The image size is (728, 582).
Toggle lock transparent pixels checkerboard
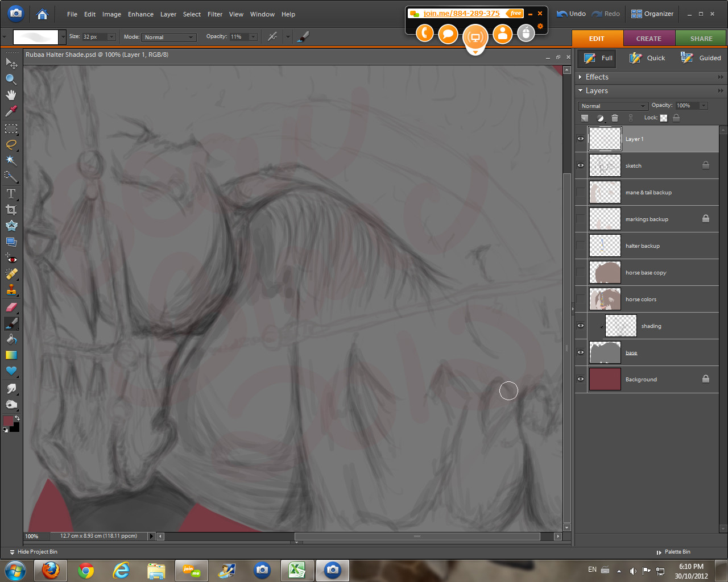pos(664,118)
